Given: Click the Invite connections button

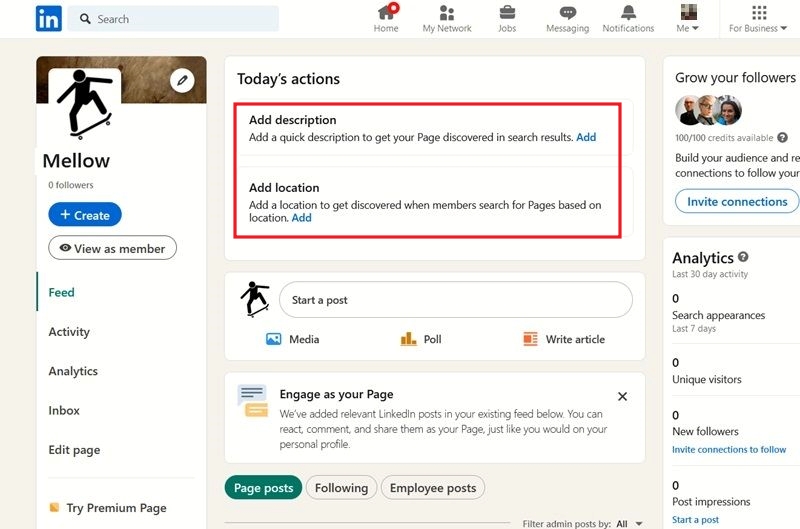Looking at the screenshot, I should (x=737, y=201).
